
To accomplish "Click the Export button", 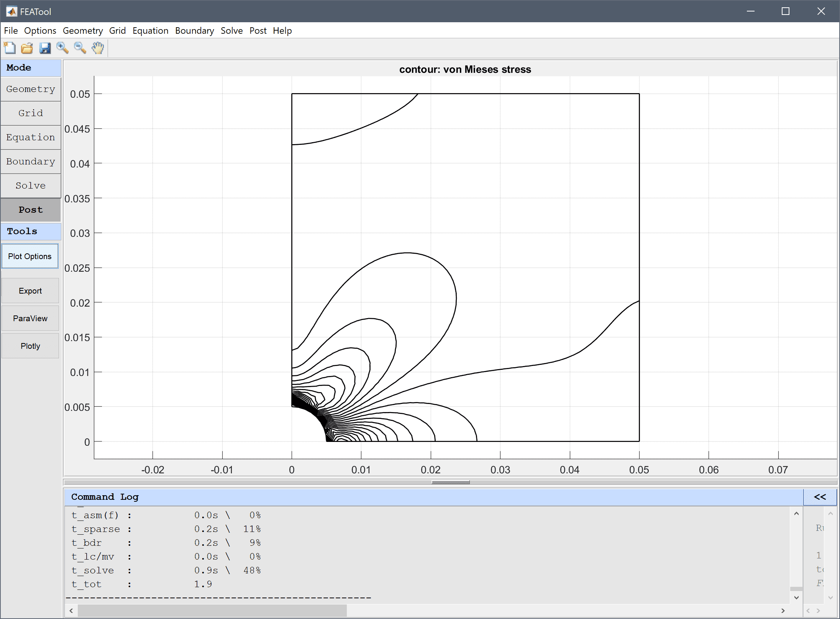I will point(30,291).
